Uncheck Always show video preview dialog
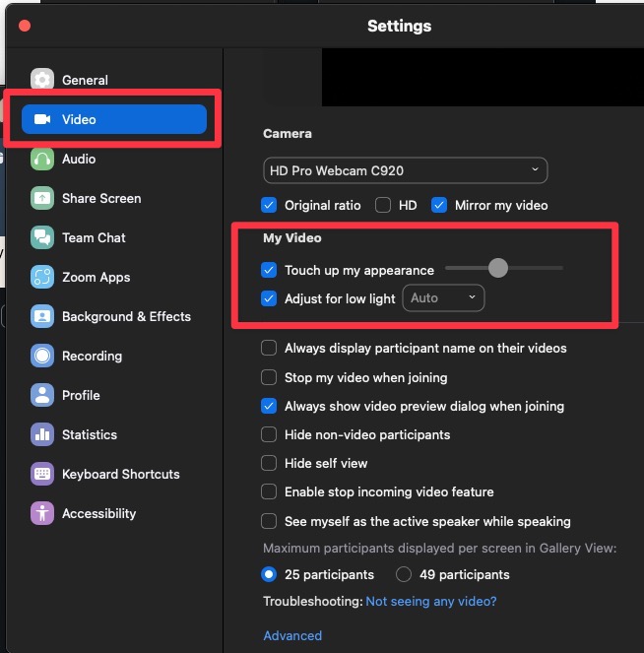 pos(269,406)
